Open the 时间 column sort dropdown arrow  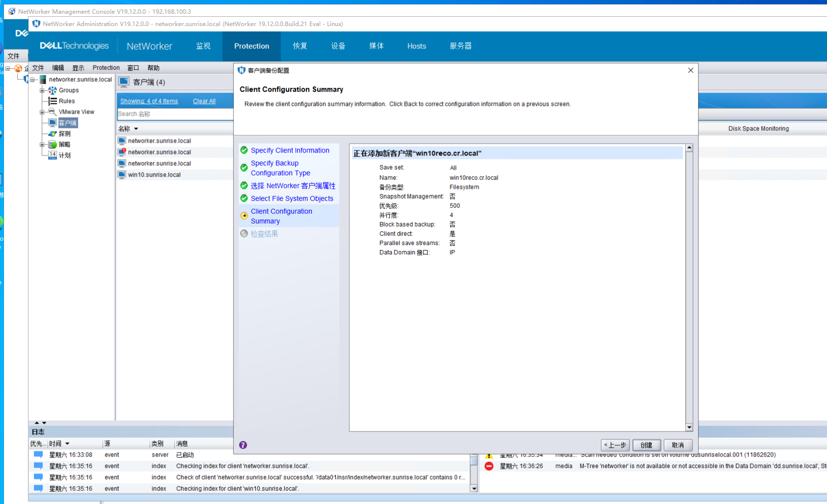(68, 444)
